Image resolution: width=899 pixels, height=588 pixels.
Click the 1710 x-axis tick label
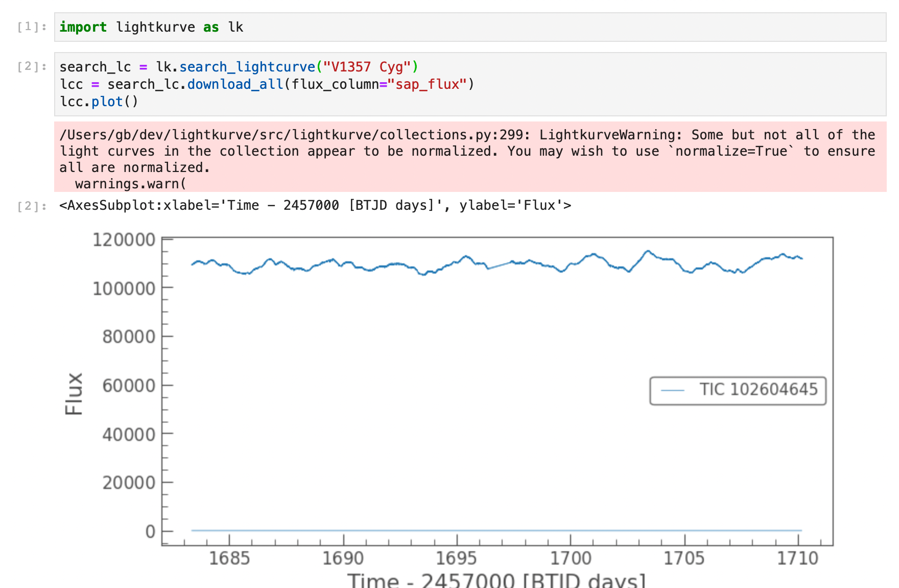[798, 558]
